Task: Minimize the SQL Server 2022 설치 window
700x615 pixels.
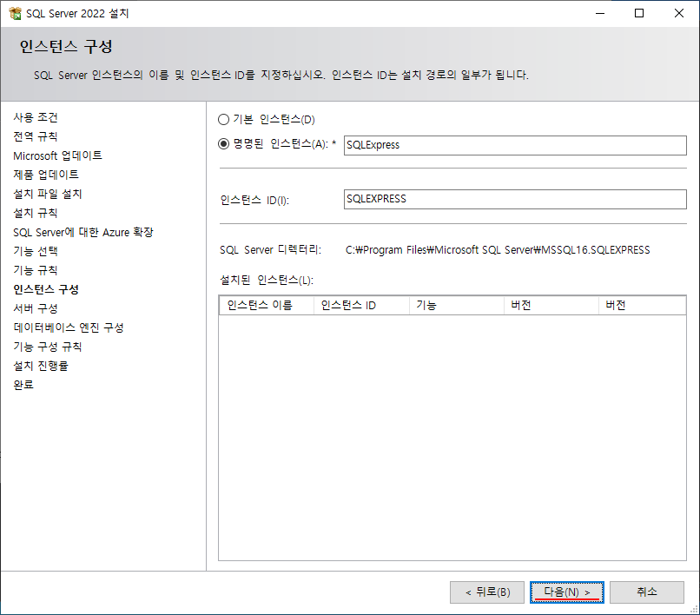Action: (600, 13)
